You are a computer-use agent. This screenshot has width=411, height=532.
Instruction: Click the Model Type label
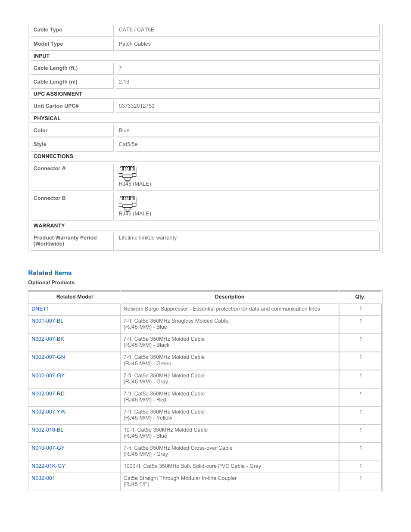click(x=48, y=44)
